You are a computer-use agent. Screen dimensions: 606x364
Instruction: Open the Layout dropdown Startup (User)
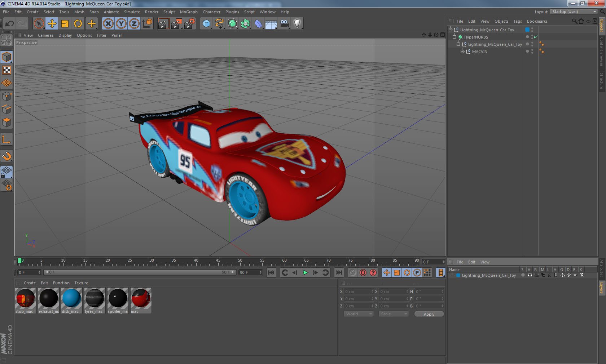(574, 12)
